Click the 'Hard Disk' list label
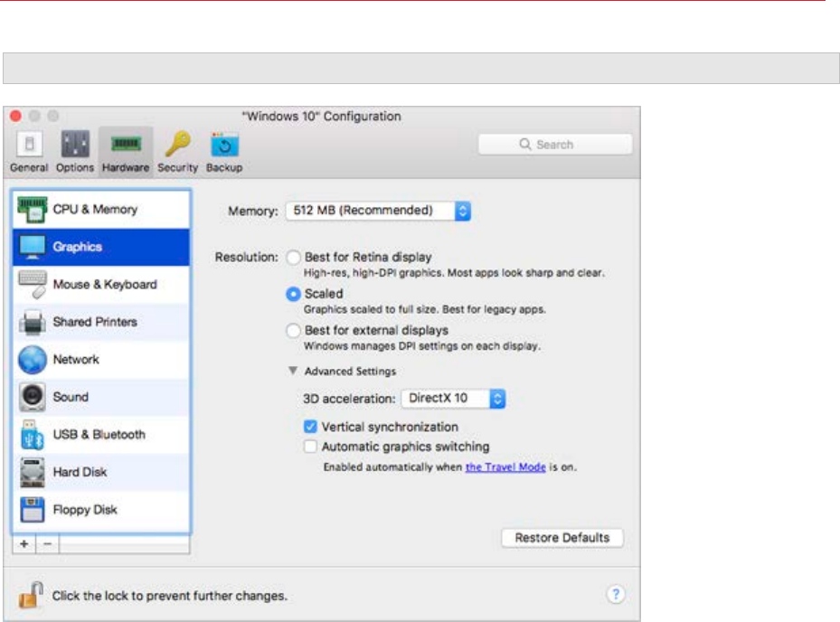This screenshot has width=840, height=622. click(x=80, y=472)
